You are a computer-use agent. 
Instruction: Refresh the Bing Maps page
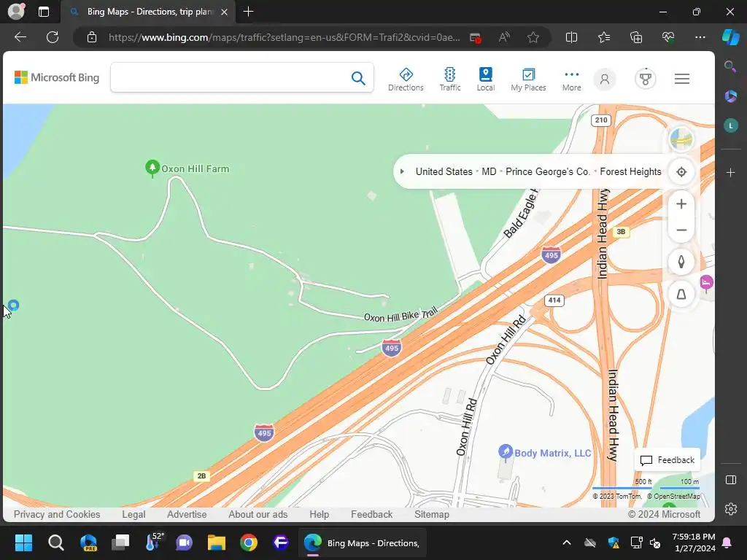[53, 37]
